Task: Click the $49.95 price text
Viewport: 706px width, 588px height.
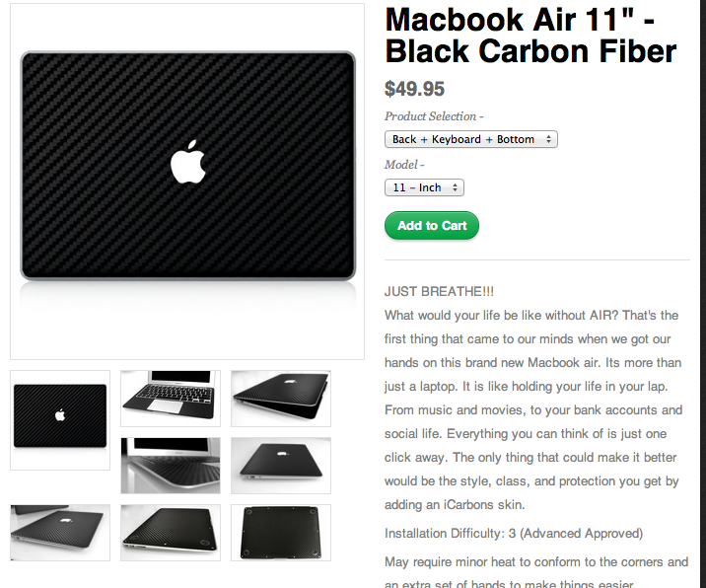Action: 414,89
